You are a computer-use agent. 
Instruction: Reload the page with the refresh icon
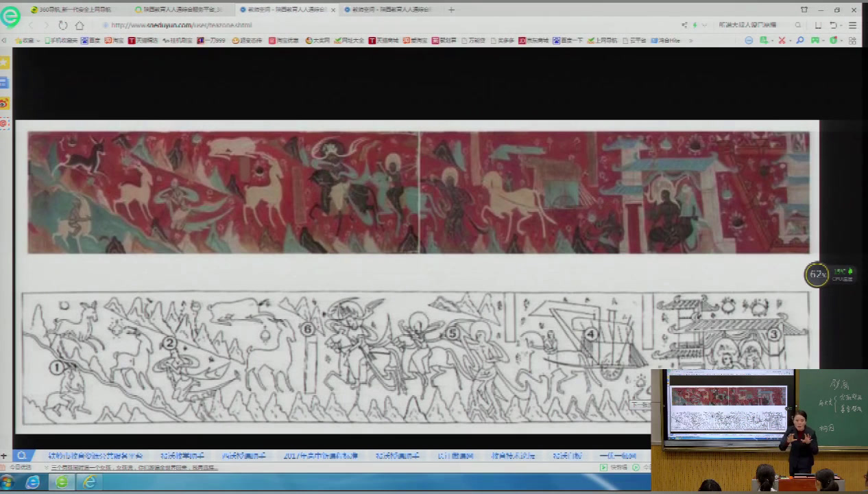click(63, 25)
